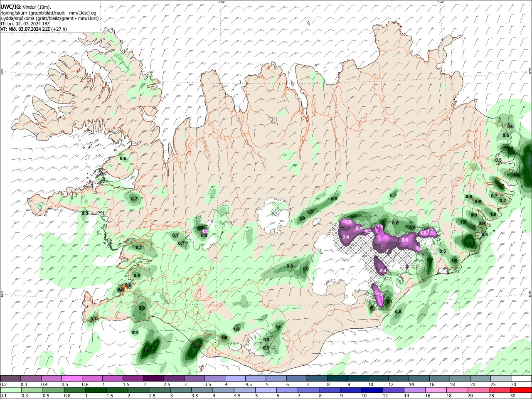The width and height of the screenshot is (532, 399).
Task: Pick lower legend swatch starting at 3.5
Action: (x=202, y=390)
